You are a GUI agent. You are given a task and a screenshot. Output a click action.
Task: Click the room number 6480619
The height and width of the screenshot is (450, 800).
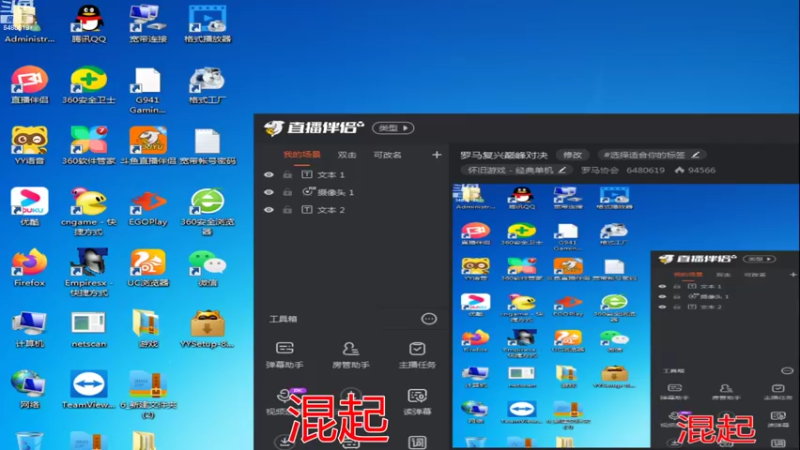coord(645,170)
